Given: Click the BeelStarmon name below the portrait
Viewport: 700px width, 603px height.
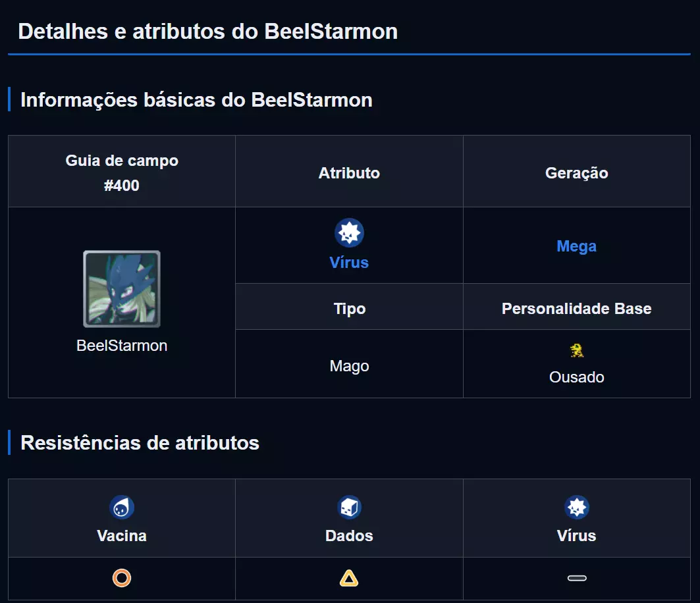Looking at the screenshot, I should [x=122, y=346].
